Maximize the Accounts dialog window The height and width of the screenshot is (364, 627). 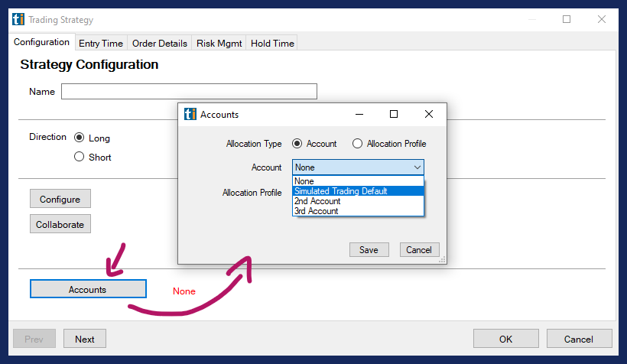pyautogui.click(x=394, y=114)
